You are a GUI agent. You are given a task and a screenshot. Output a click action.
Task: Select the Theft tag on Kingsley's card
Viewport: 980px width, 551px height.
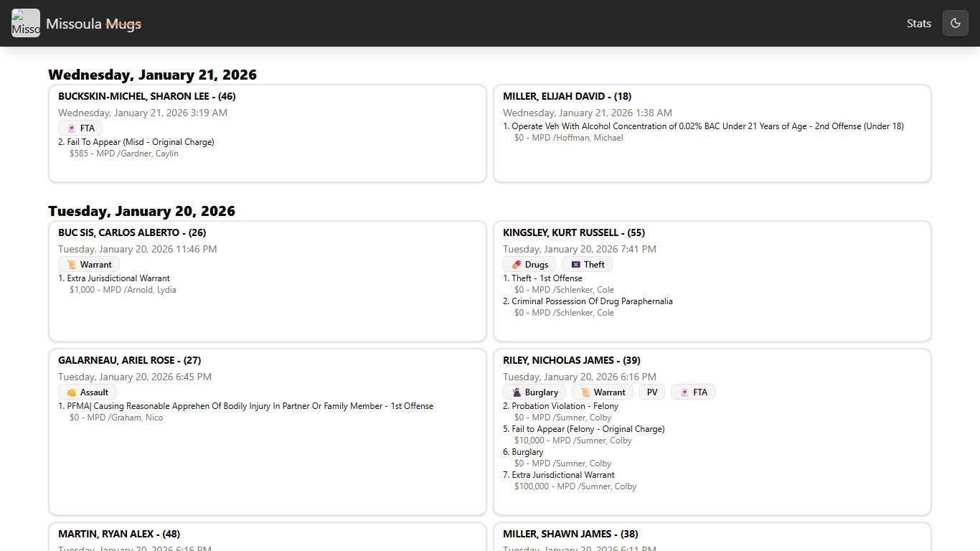(587, 265)
